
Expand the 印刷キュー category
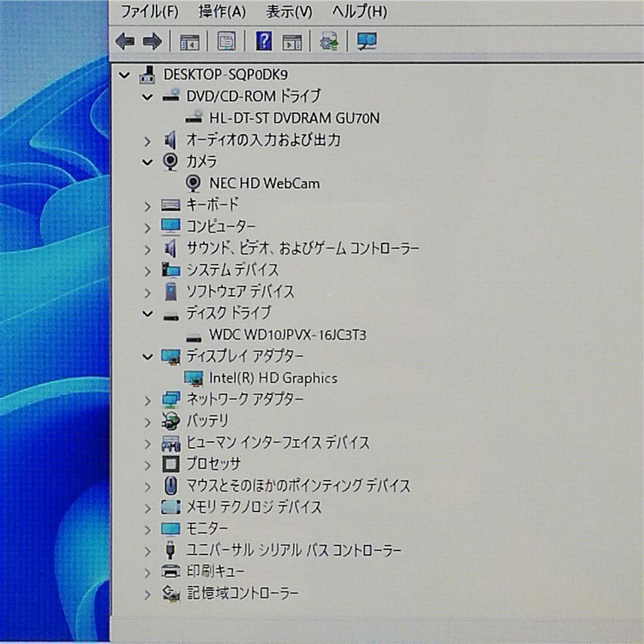[x=147, y=573]
